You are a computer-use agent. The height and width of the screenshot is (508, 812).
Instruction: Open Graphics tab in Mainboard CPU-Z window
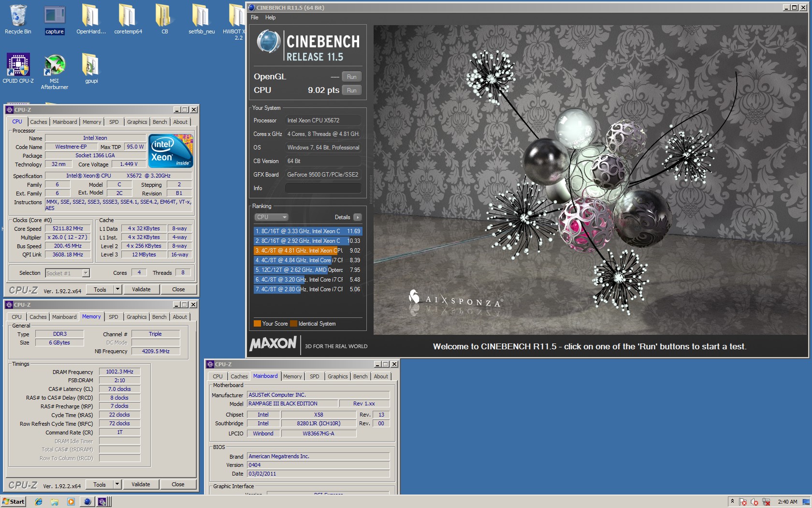tap(337, 376)
